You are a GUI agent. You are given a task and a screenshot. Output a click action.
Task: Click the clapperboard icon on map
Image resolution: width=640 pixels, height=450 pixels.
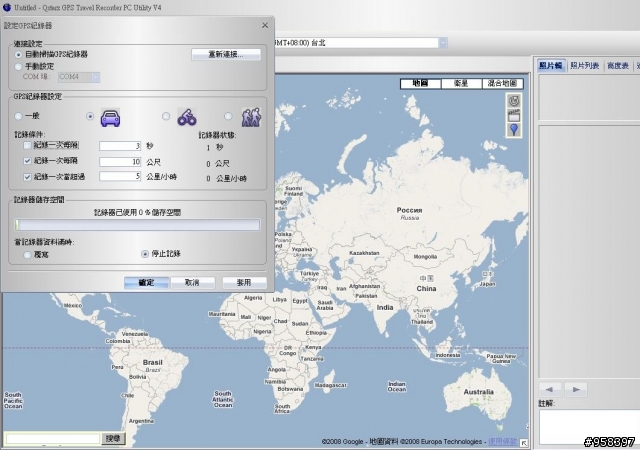514,115
